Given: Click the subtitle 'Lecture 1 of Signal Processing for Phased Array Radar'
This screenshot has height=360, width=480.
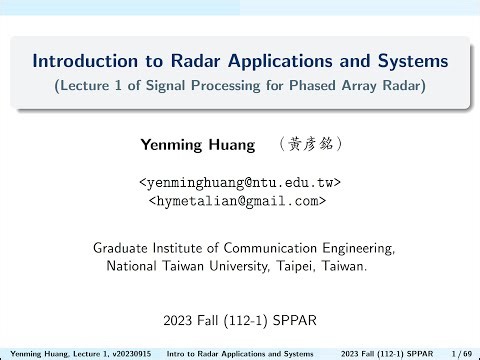Looking at the screenshot, I should (x=240, y=86).
